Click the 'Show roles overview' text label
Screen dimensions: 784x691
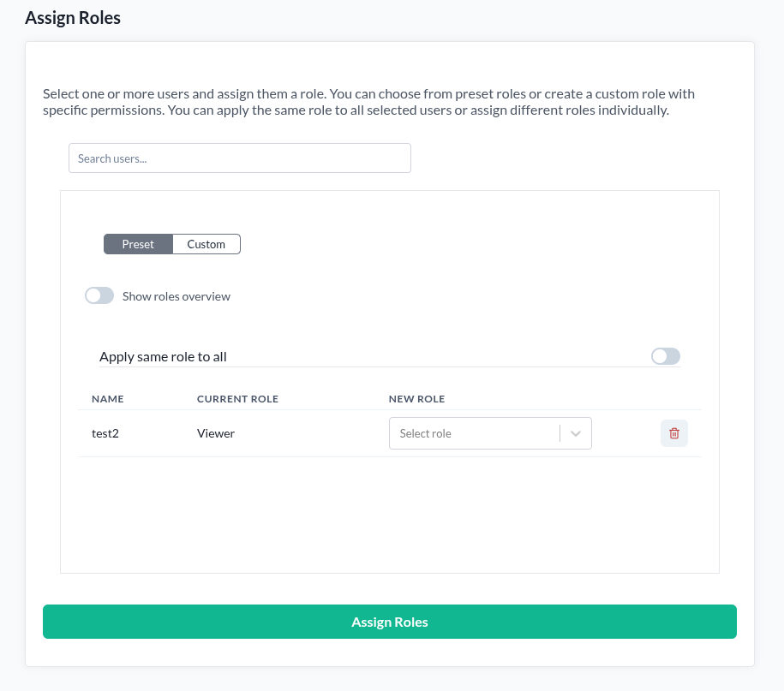tap(177, 296)
